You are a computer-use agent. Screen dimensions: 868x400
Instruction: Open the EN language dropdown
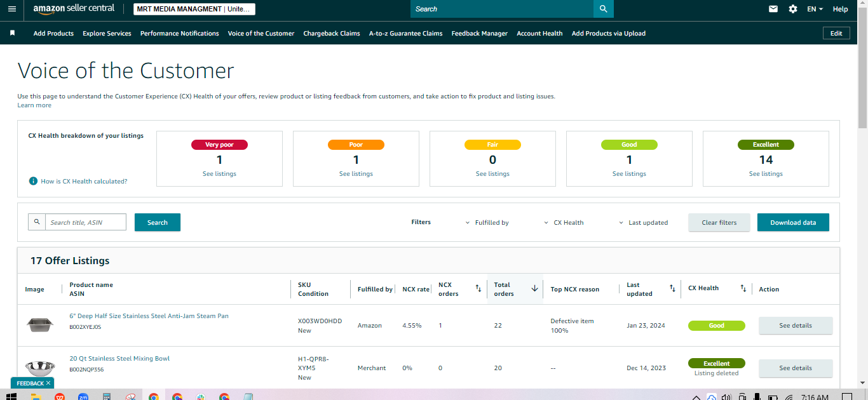(815, 9)
